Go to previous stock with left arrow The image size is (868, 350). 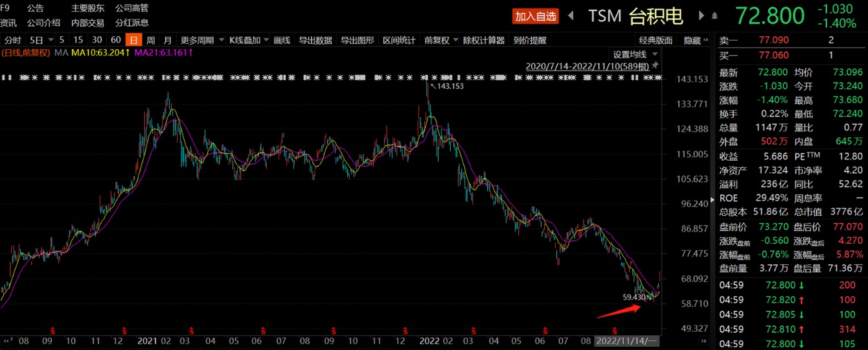pyautogui.click(x=571, y=16)
